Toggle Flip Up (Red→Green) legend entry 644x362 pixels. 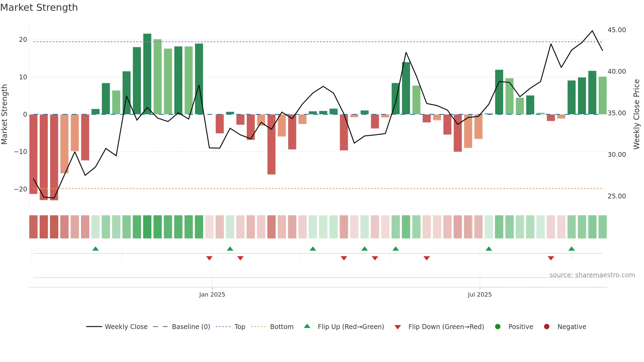[x=344, y=327]
